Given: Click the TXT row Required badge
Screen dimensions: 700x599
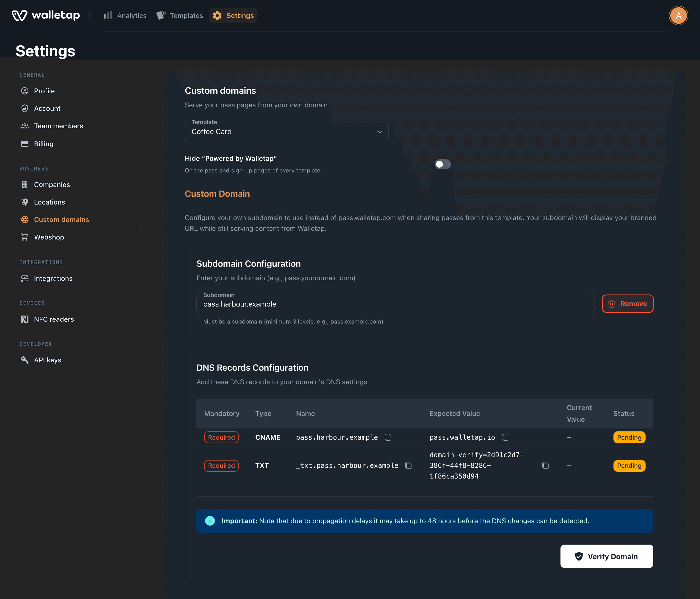Looking at the screenshot, I should click(x=221, y=466).
